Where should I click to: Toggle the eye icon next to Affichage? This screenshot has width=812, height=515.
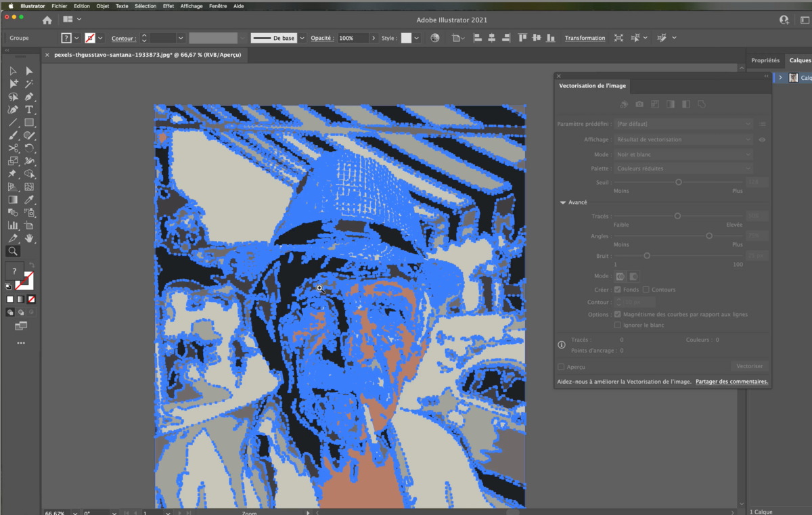click(763, 139)
